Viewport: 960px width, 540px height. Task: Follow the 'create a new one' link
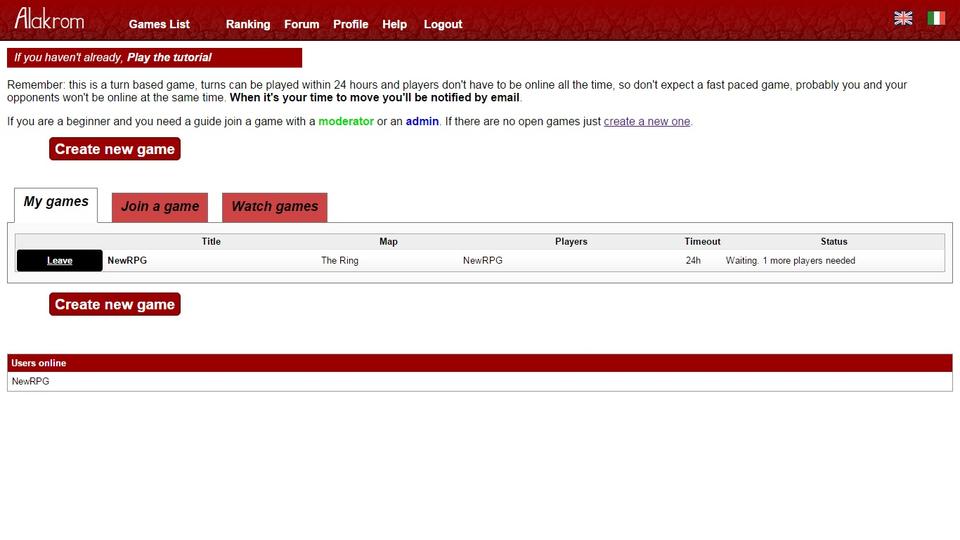(x=647, y=122)
